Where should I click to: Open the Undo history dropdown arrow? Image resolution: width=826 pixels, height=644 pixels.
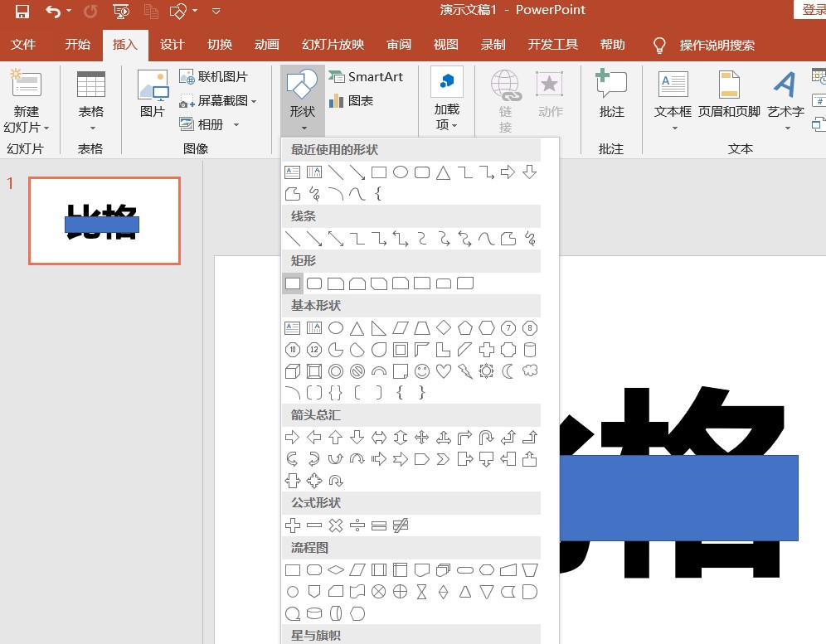69,11
